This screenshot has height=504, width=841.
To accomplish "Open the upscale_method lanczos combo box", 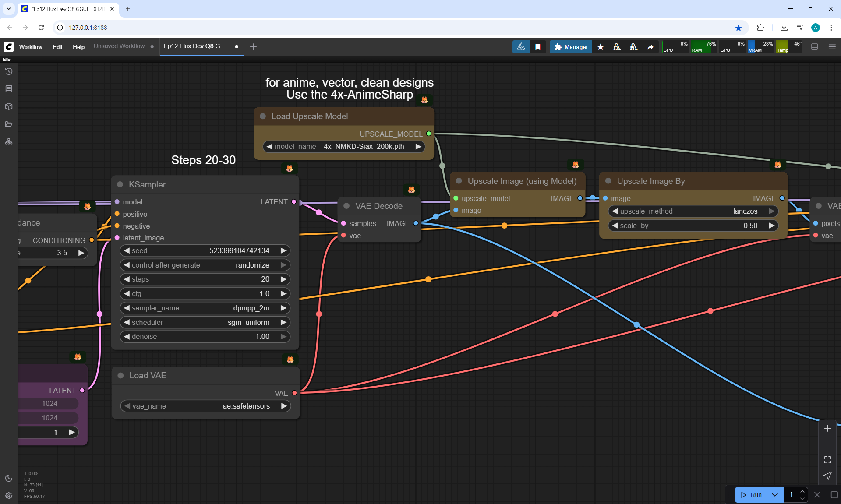I will (693, 211).
